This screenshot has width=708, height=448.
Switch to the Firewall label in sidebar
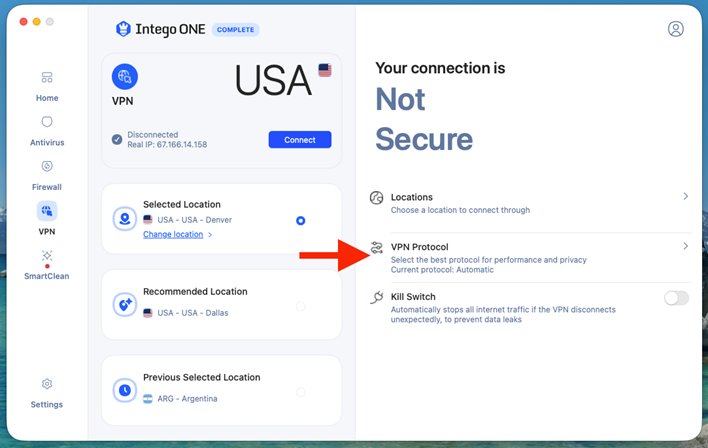point(47,187)
